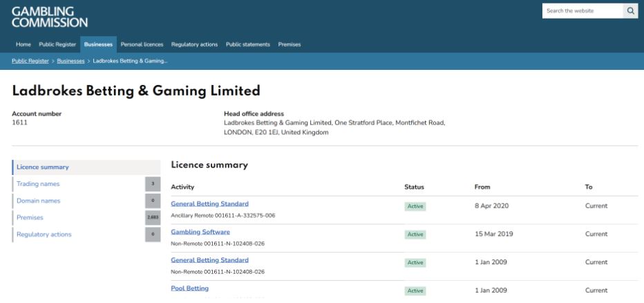Open the Pool Betting licence link
The width and height of the screenshot is (644, 303).
coord(190,288)
